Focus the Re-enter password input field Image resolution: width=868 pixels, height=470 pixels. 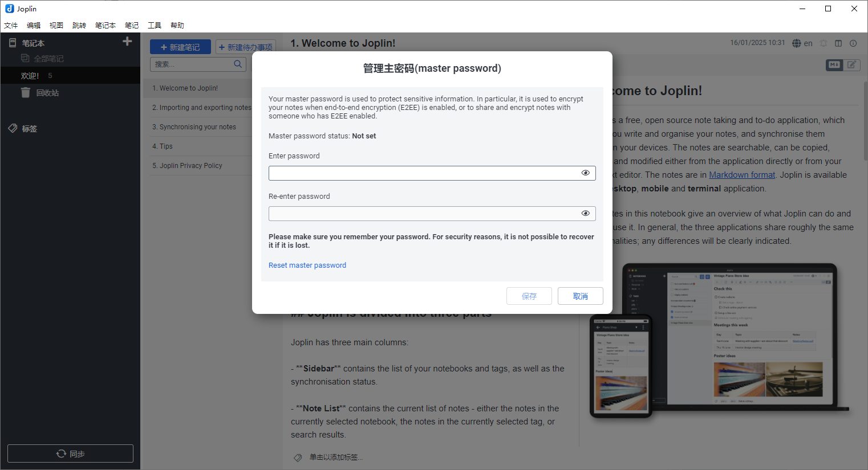point(432,214)
